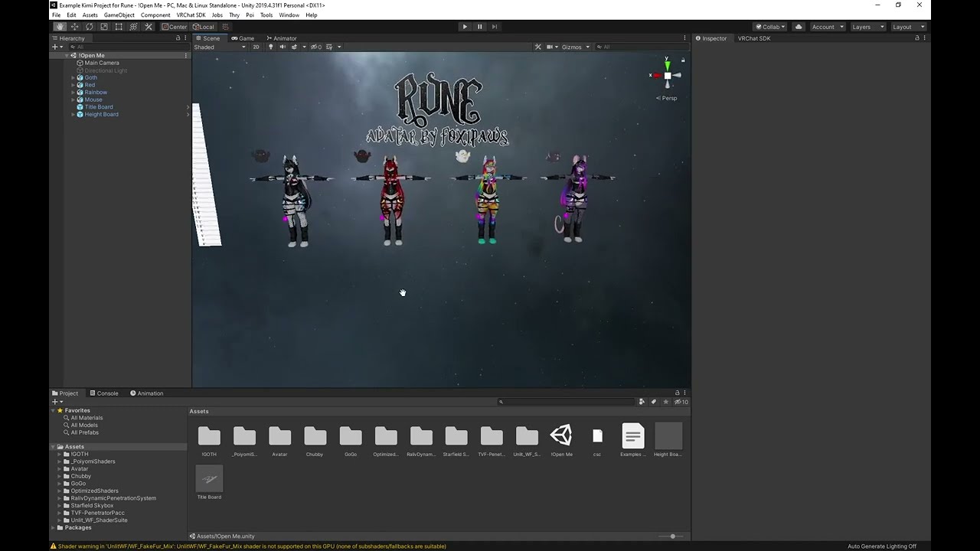Select the !Open Me scene asset

[x=561, y=435]
